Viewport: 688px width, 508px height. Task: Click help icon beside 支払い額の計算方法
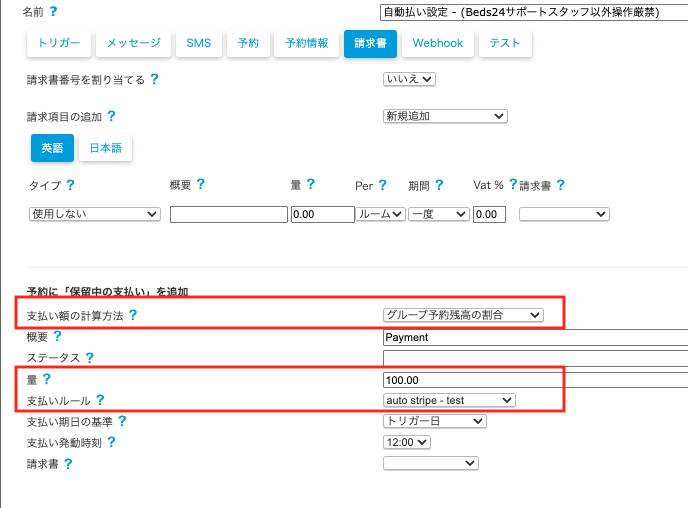[132, 315]
